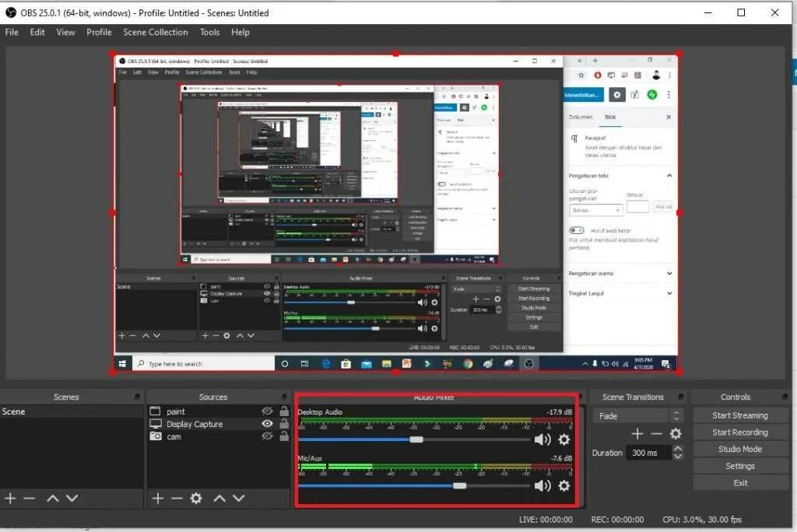Click the editor settings gear in outermost preview capture
Screen dimensions: 797x532
tap(616, 95)
